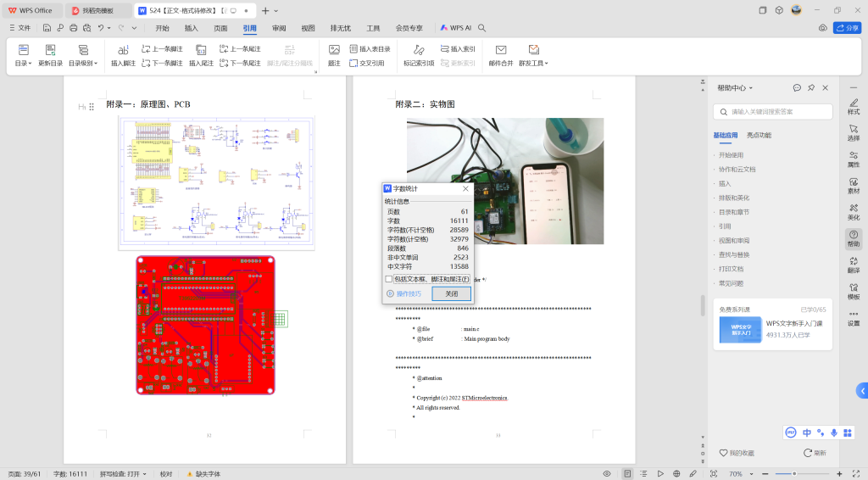Open 样式 (Styles) in right sidebar

pos(854,107)
